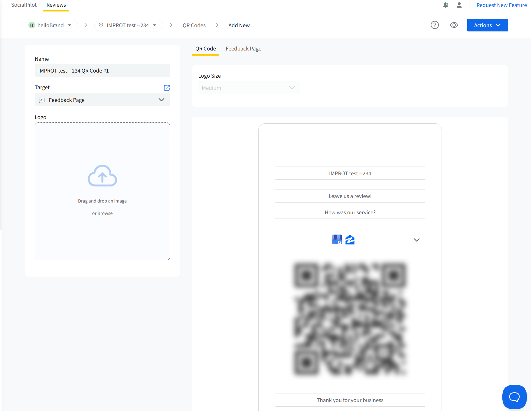Click the Thank you for your business field
Screen dimensions: 532x412
pyautogui.click(x=350, y=400)
